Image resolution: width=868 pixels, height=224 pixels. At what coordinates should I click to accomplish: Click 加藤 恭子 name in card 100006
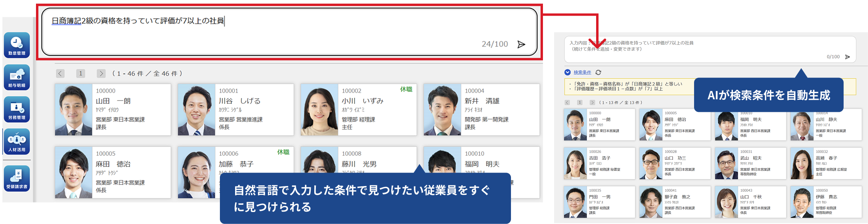point(236,164)
